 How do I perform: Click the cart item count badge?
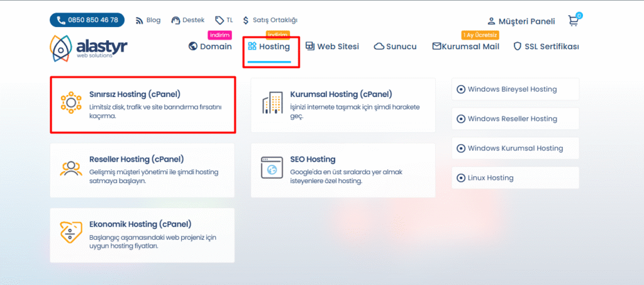pyautogui.click(x=579, y=16)
